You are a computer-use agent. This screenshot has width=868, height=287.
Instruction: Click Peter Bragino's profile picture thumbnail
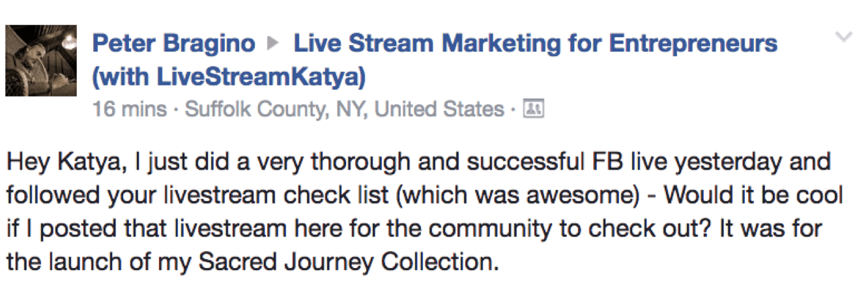tap(40, 61)
